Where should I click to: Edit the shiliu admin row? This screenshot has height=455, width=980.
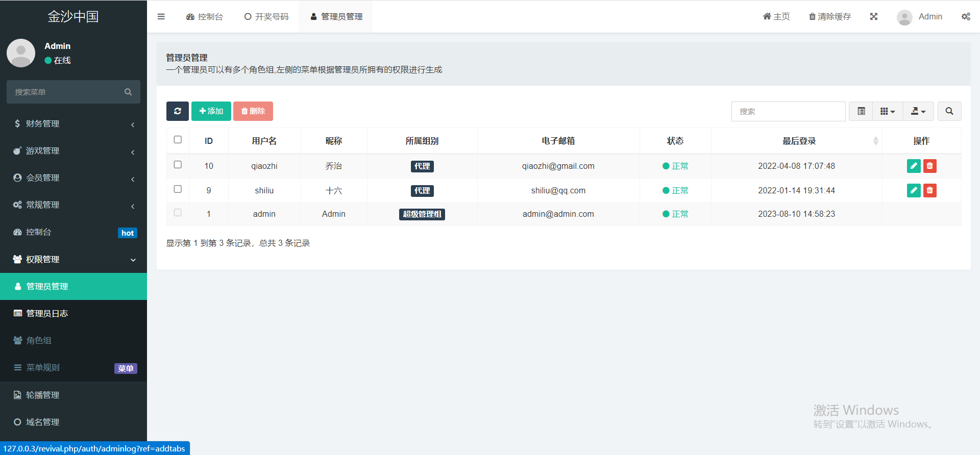914,190
